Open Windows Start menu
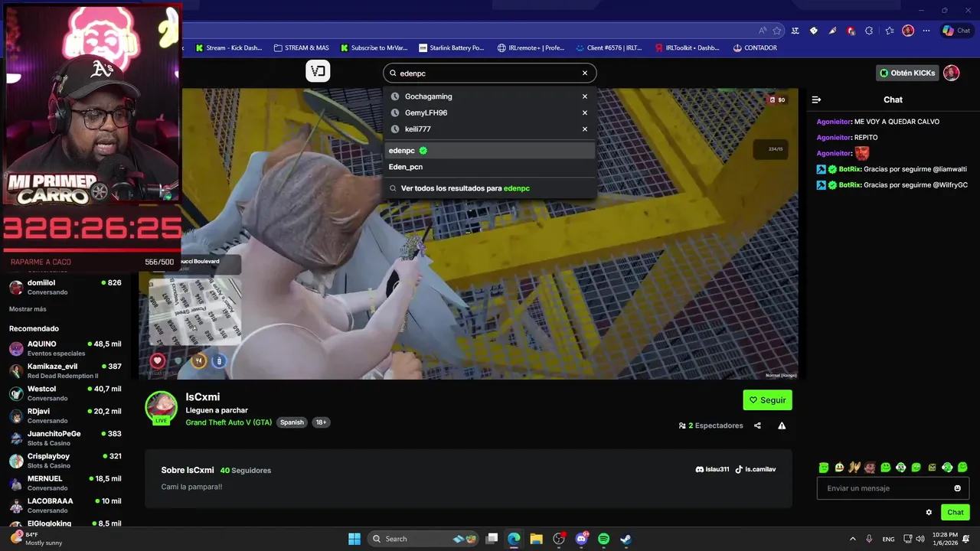980x551 pixels. [x=354, y=539]
